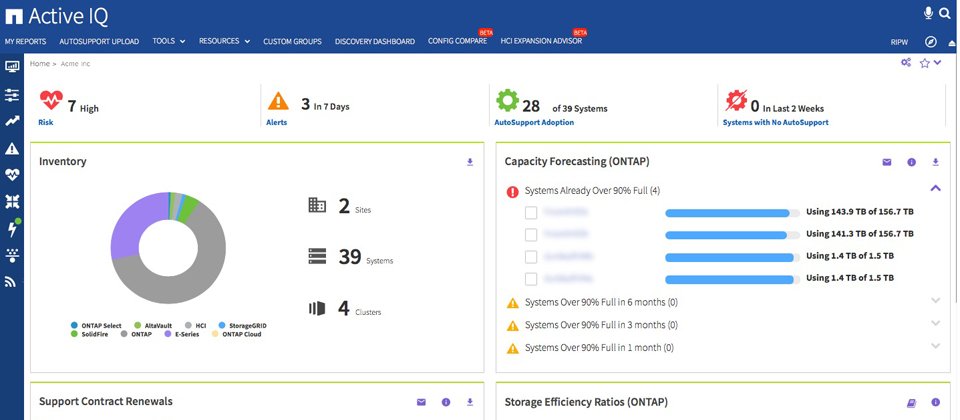This screenshot has width=960, height=420.
Task: Open search with the magnifier icon
Action: click(x=944, y=13)
